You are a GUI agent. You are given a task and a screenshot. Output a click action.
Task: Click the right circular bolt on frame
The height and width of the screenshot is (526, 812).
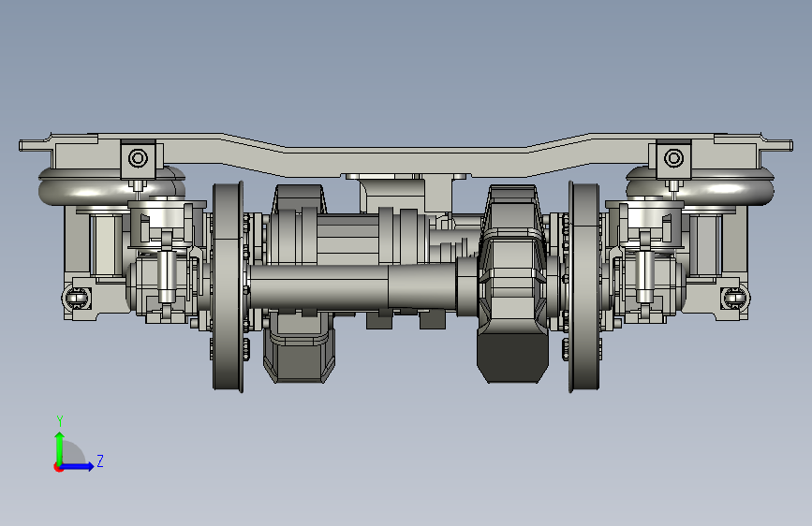673,158
